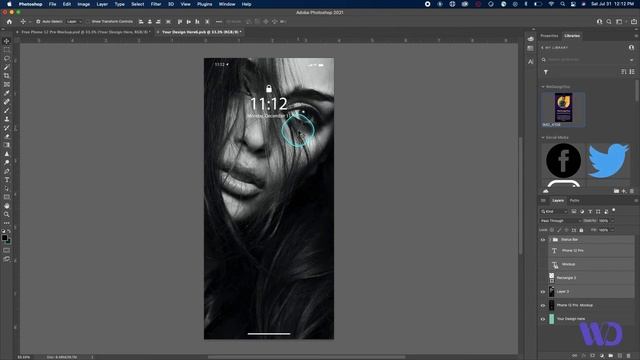The width and height of the screenshot is (640, 360).
Task: Open the Plugins menu
Action: coord(204,4)
